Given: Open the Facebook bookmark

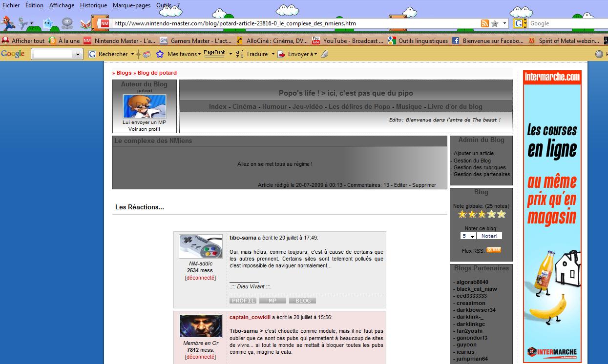Looking at the screenshot, I should coord(487,41).
